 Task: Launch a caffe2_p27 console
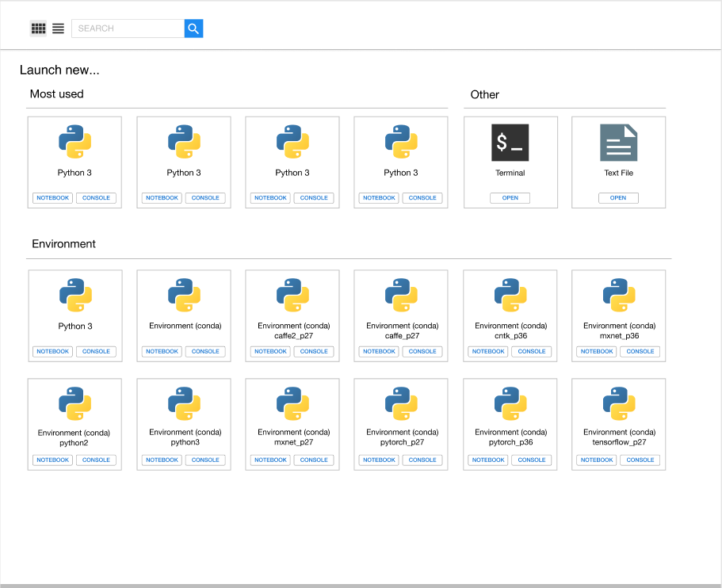pos(314,351)
